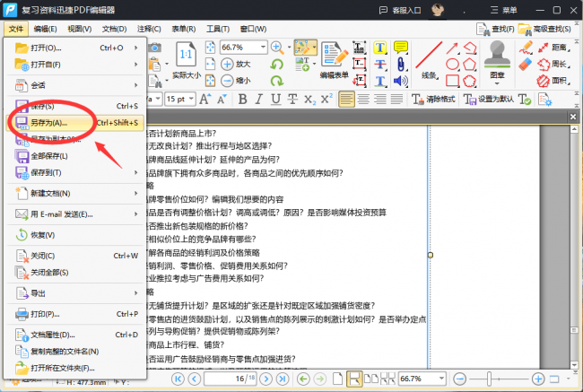The height and width of the screenshot is (392, 583).
Task: Select the Area 面积 measuring tool
Action: coord(553,81)
